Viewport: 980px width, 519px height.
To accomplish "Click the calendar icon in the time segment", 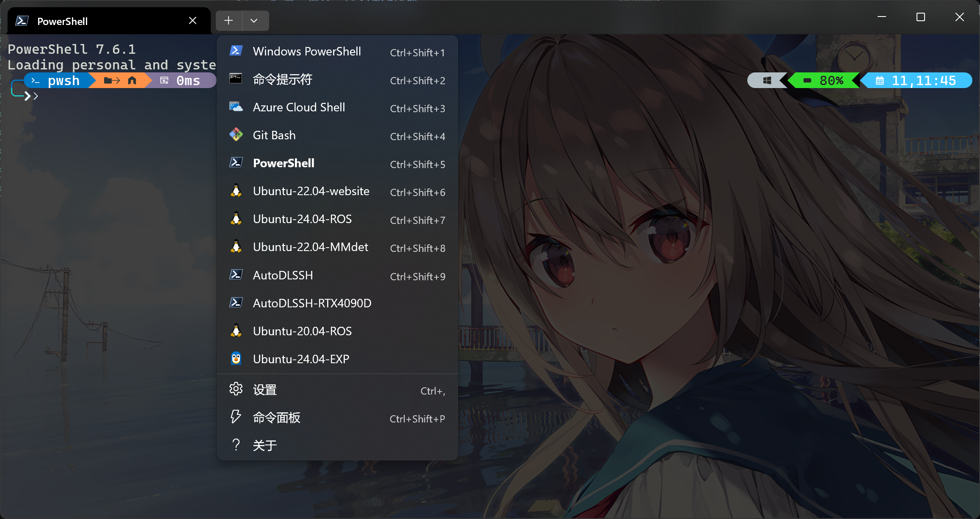I will [x=880, y=80].
